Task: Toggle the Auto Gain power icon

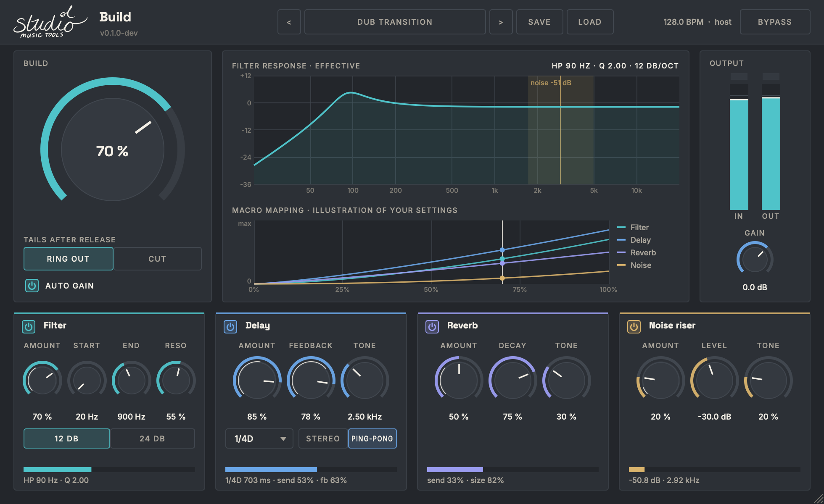Action: [x=32, y=286]
